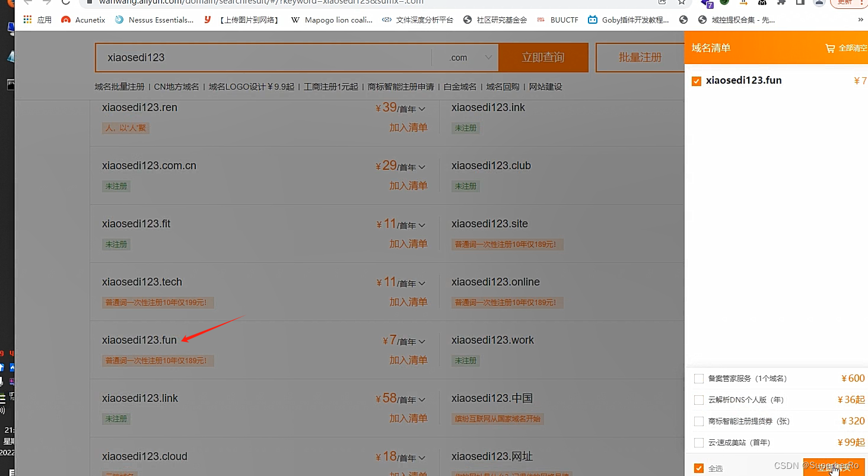Click 加入清单 for xiaosedi123.com.cn
Image resolution: width=868 pixels, height=476 pixels.
coord(409,186)
